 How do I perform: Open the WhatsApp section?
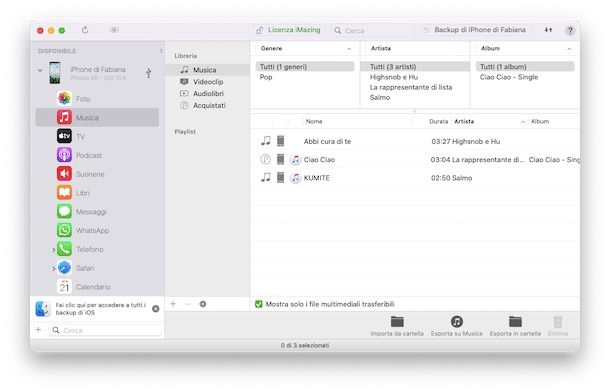tap(97, 230)
